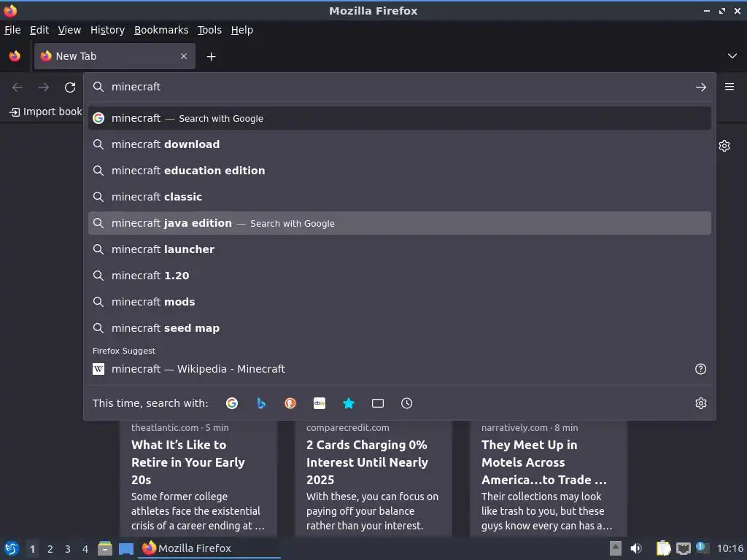Open network monitor tray icon
The width and height of the screenshot is (747, 560).
pyautogui.click(x=683, y=548)
